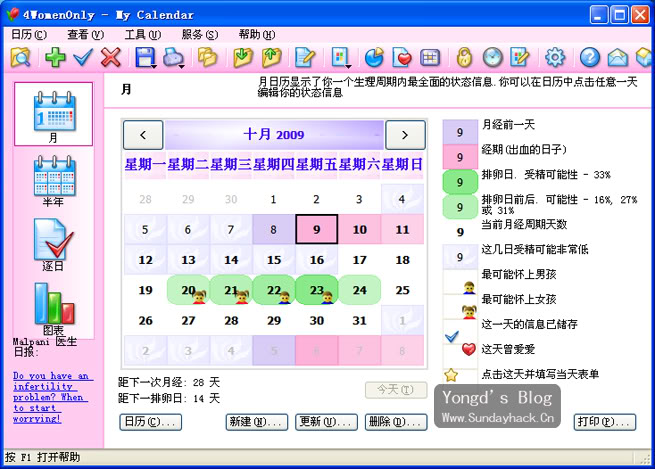The height and width of the screenshot is (469, 655).
Task: Select the 月 month view sidebar icon
Action: click(x=53, y=114)
